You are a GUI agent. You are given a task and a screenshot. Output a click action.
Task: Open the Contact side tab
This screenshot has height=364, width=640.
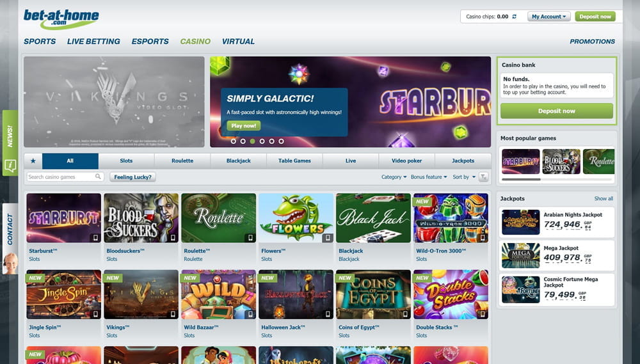pos(10,230)
